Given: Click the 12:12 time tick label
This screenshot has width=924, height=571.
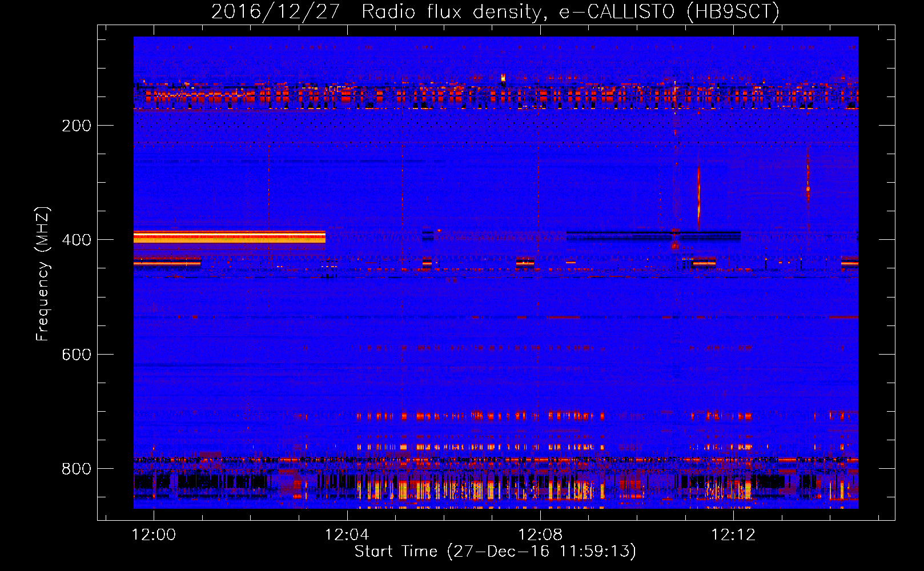Looking at the screenshot, I should pos(733,535).
